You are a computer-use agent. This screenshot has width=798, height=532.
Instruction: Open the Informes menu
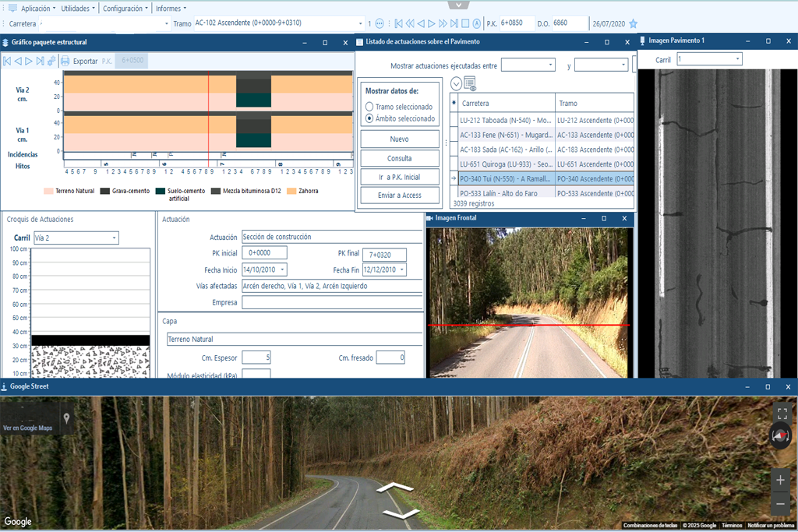(171, 8)
